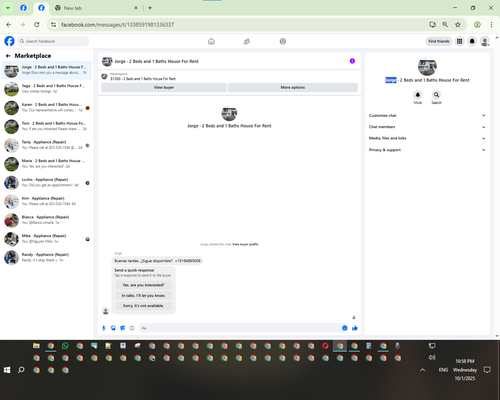The image size is (500, 400).
Task: Open the Blanca Appliance Repair conversation
Action: pos(47,220)
